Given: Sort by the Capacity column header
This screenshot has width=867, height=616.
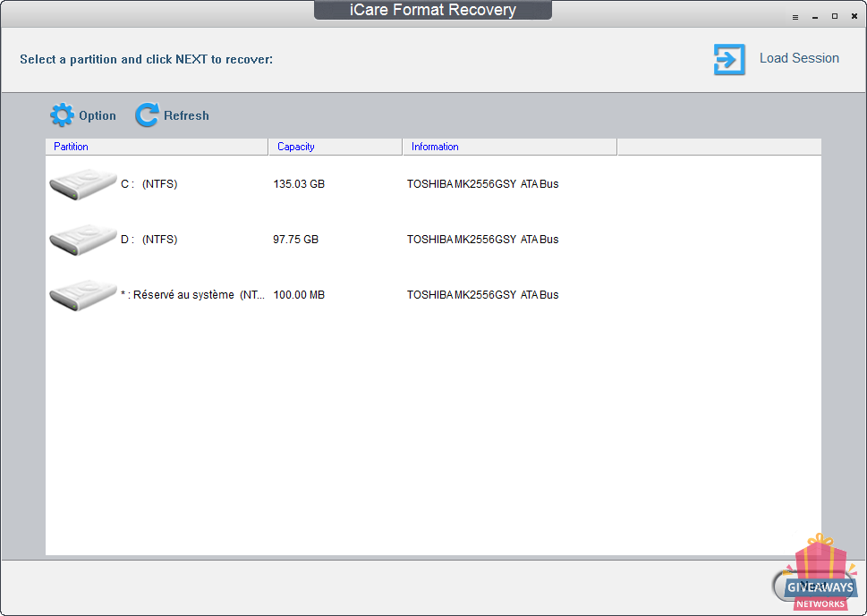Looking at the screenshot, I should click(335, 147).
